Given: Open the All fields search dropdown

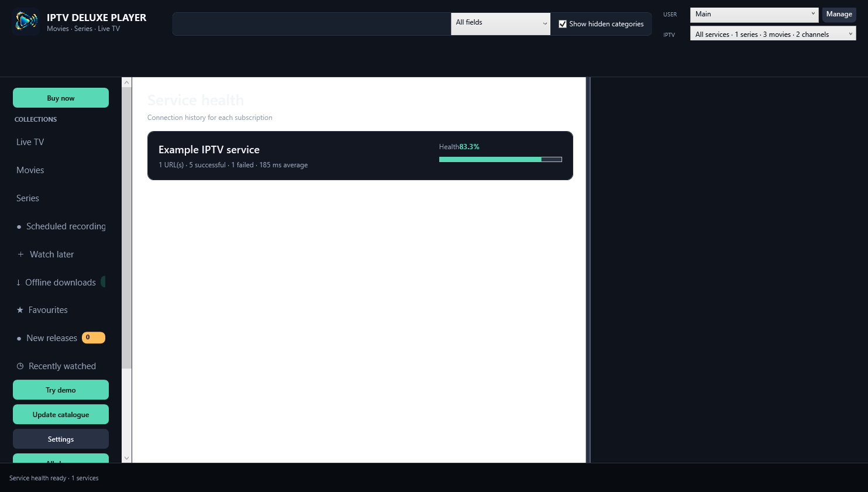Looking at the screenshot, I should pos(501,24).
